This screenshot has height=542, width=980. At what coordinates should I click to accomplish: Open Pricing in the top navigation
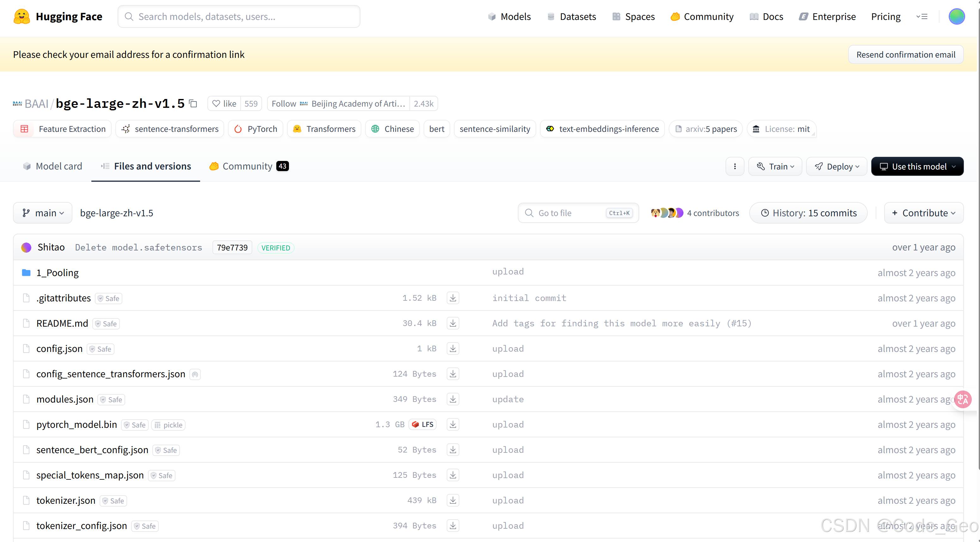(886, 16)
